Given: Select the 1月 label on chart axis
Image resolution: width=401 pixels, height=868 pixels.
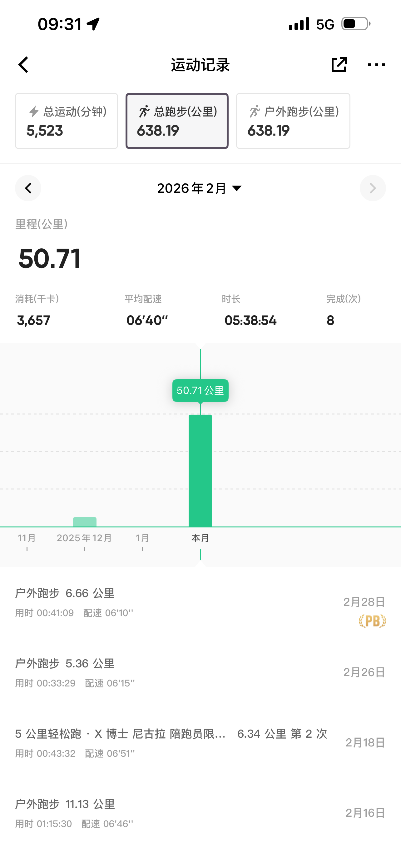Looking at the screenshot, I should (x=142, y=538).
